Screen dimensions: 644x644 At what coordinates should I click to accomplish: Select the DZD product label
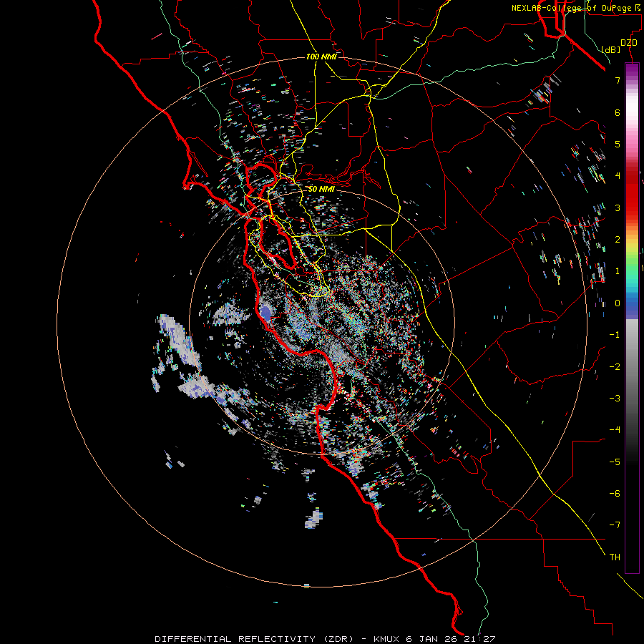point(628,43)
